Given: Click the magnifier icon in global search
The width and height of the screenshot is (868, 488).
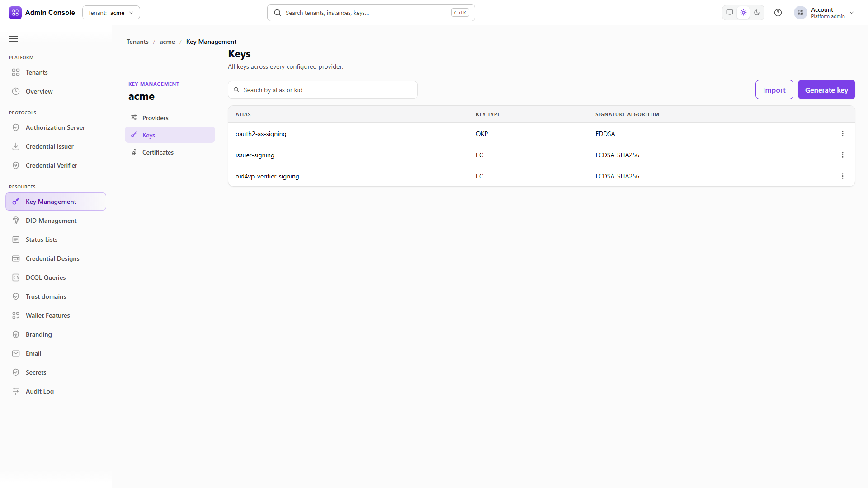Looking at the screenshot, I should pyautogui.click(x=278, y=13).
